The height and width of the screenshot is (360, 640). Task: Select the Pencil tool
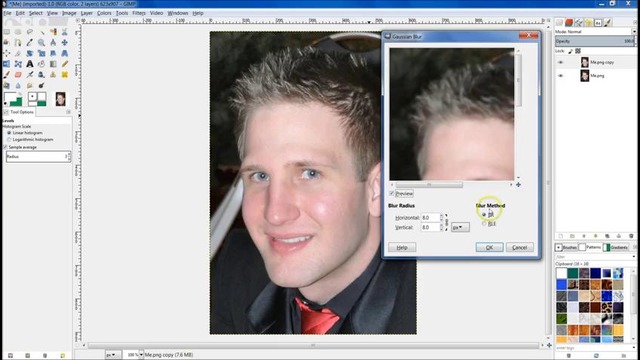coord(64,64)
